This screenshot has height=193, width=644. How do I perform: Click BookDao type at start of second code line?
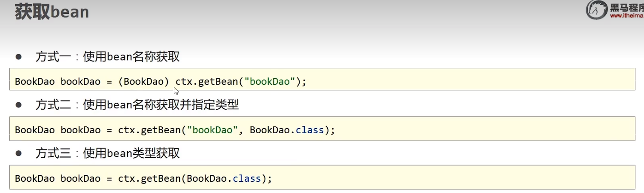click(x=34, y=130)
